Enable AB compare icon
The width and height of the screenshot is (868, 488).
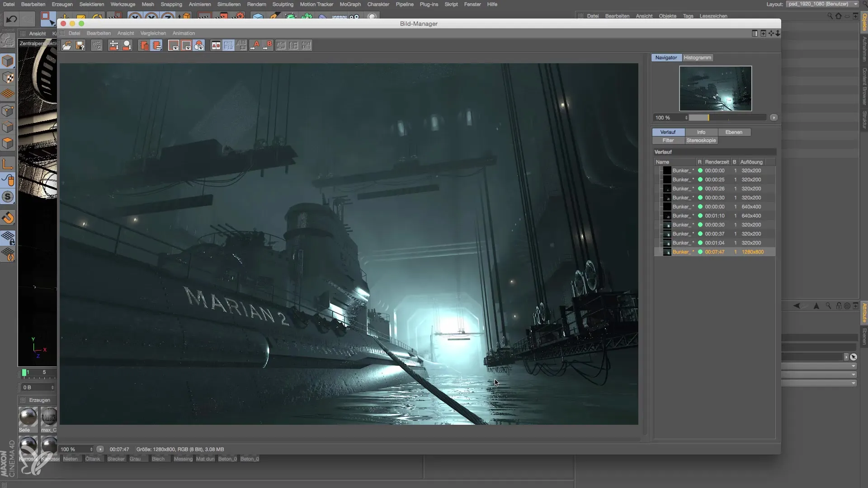[216, 46]
